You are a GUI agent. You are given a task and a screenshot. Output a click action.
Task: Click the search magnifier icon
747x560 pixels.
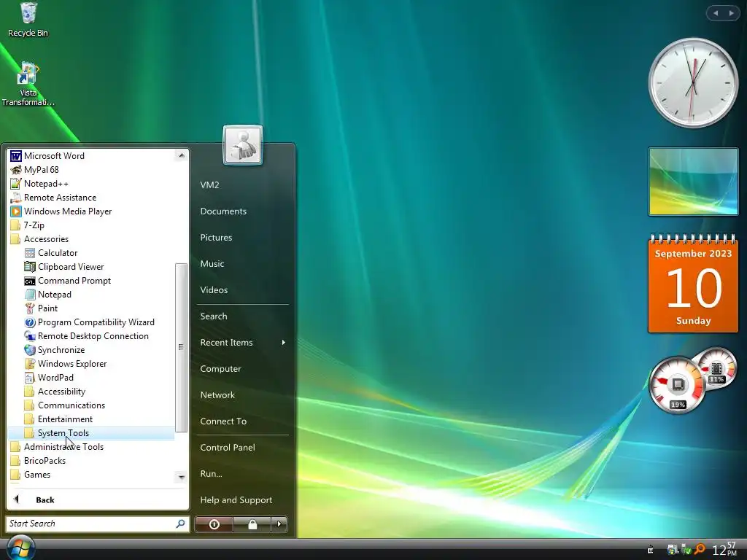[x=181, y=524]
